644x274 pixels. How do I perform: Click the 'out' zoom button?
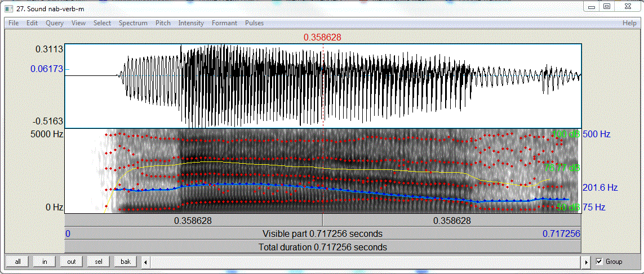[72, 261]
